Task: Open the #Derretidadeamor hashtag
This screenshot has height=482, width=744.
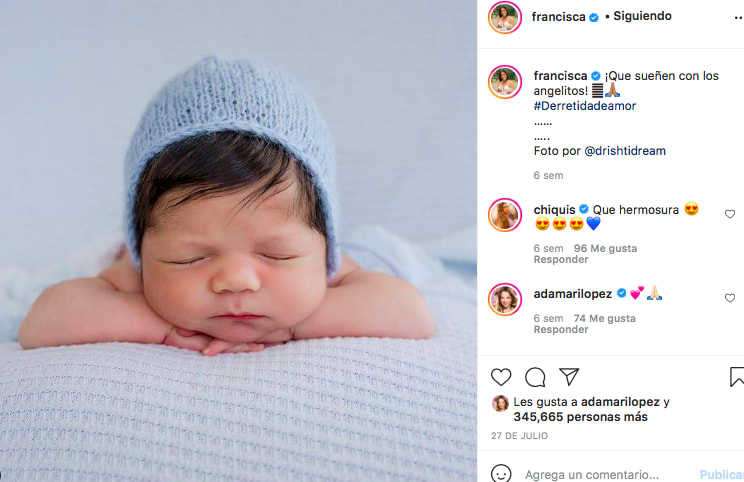Action: 585,106
